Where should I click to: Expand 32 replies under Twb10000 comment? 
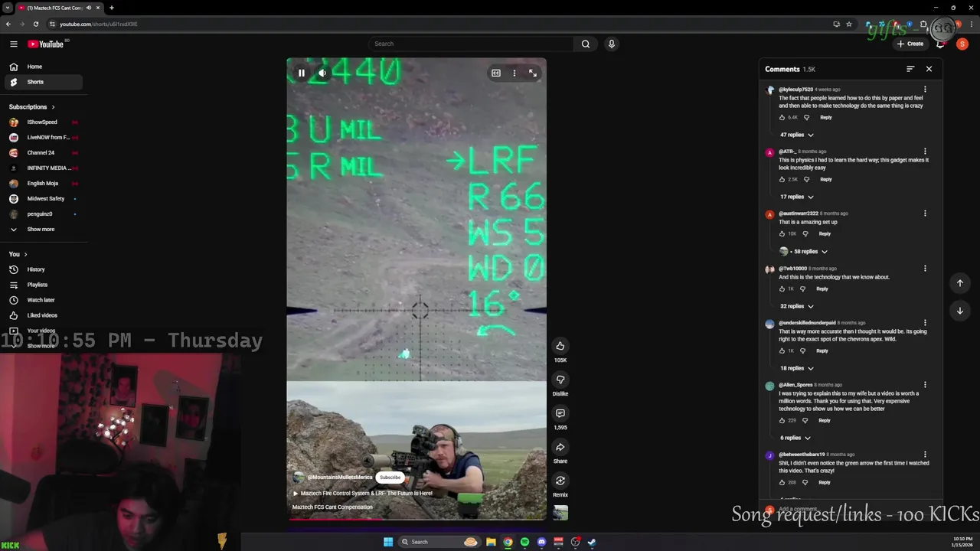coord(796,306)
